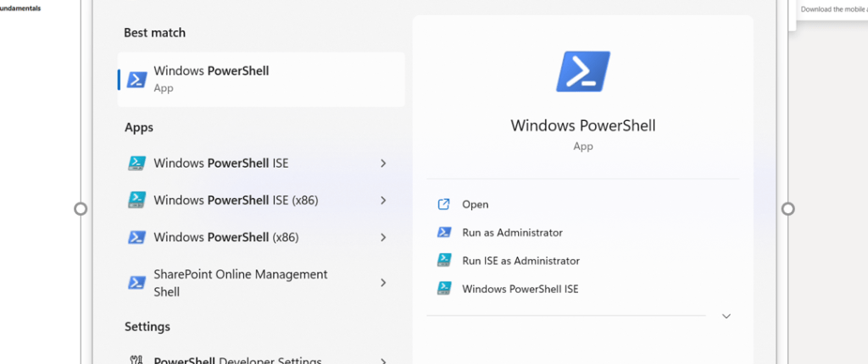Choose Run as Administrator from the actions list
This screenshot has height=364, width=868.
[512, 232]
